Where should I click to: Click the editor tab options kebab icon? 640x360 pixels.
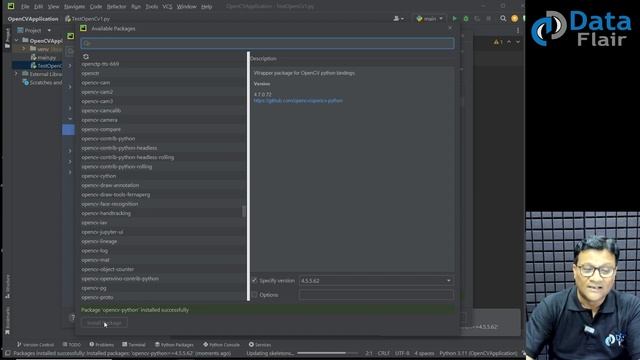(518, 30)
